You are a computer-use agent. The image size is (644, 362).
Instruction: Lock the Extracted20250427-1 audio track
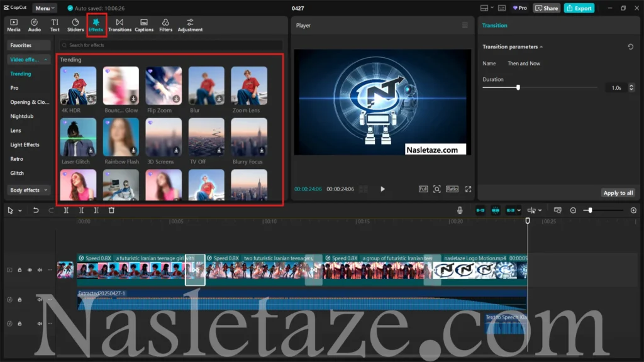pyautogui.click(x=19, y=300)
